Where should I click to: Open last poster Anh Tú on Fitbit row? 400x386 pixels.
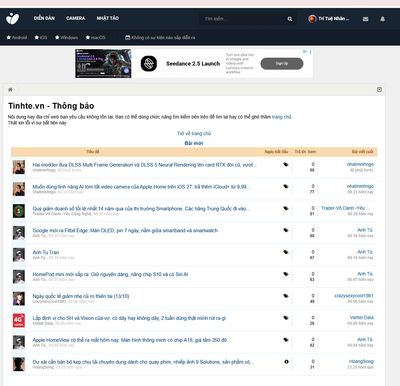[x=365, y=230]
